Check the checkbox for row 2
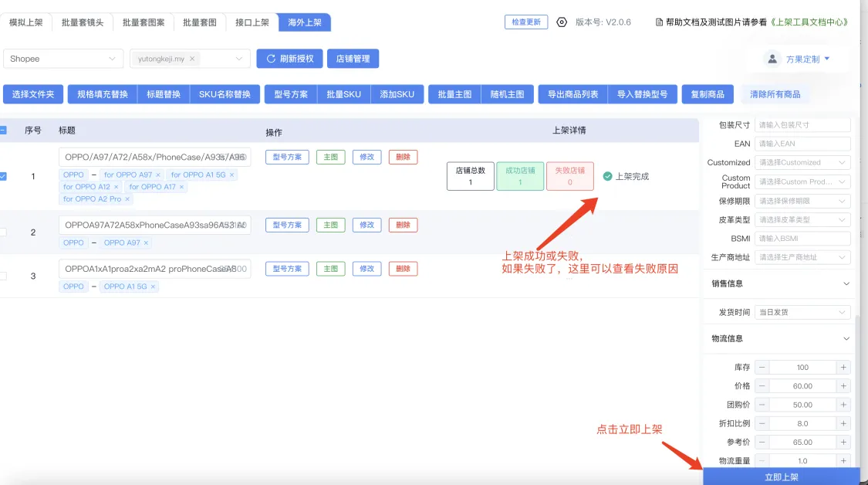The image size is (868, 485). 3,232
